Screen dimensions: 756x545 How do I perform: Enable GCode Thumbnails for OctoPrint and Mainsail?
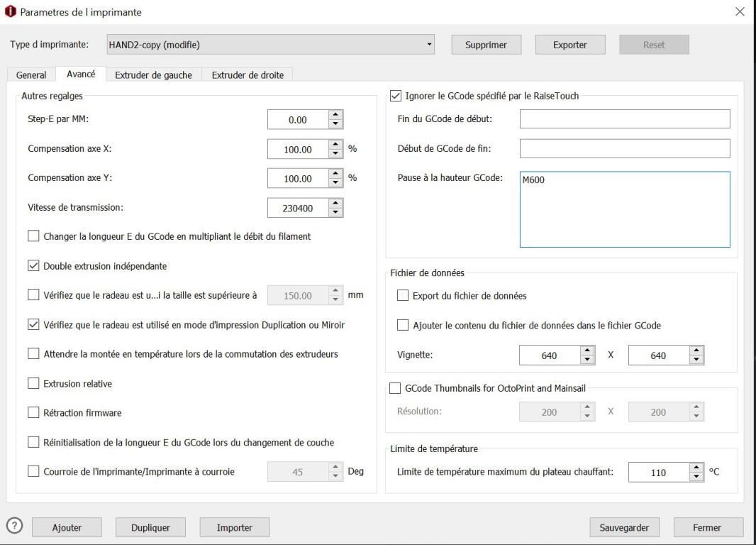pos(395,387)
